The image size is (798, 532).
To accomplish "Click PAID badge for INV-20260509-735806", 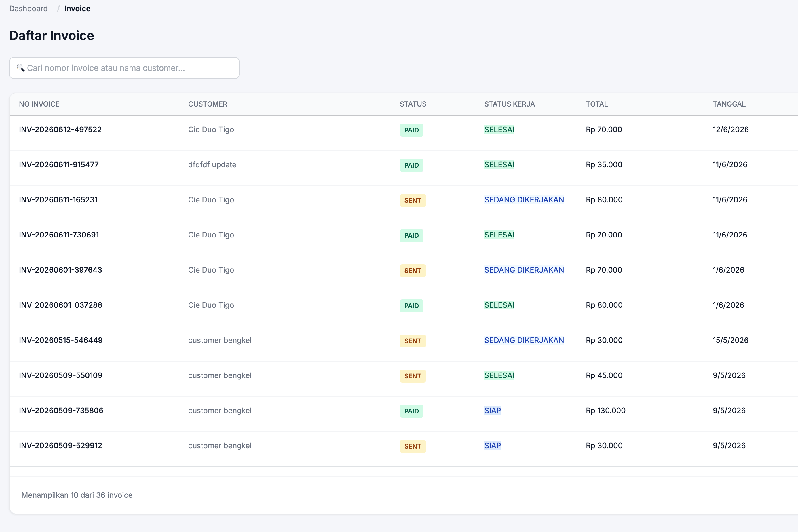I will pos(411,411).
